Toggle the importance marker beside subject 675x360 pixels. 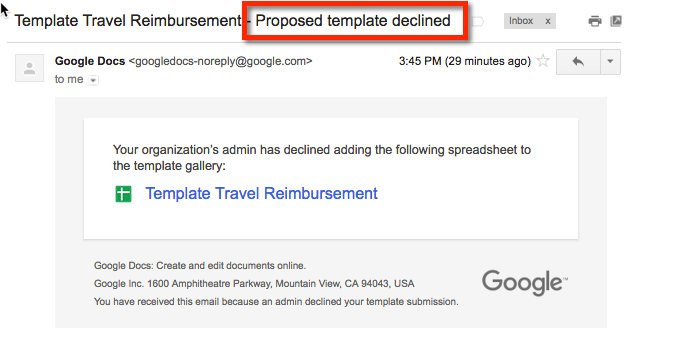[x=478, y=21]
